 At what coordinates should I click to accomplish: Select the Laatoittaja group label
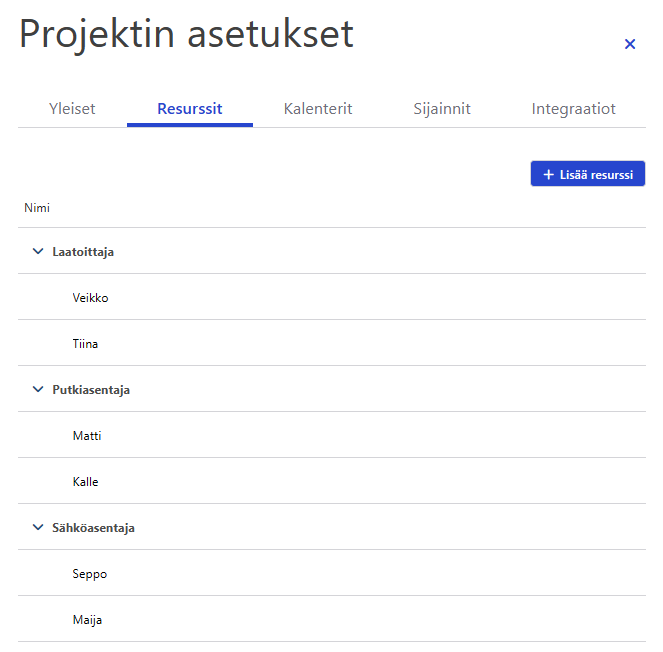[x=83, y=252]
